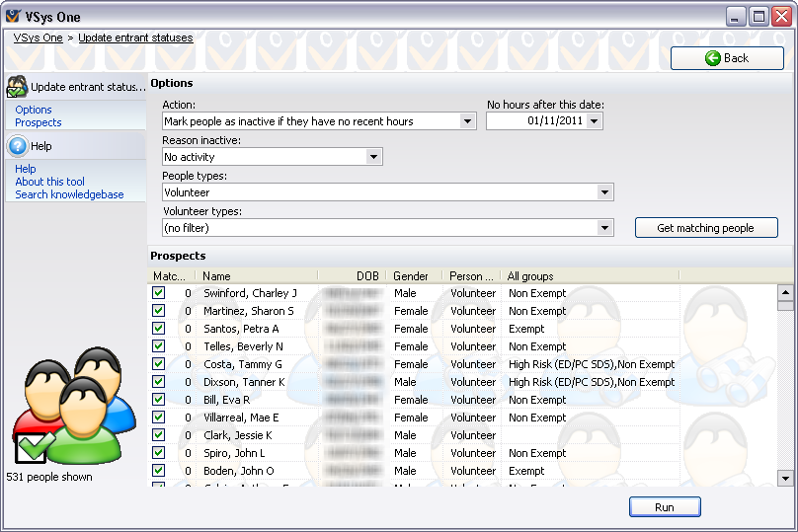
Task: Select the name Dixson, Tanner K
Action: click(x=244, y=382)
